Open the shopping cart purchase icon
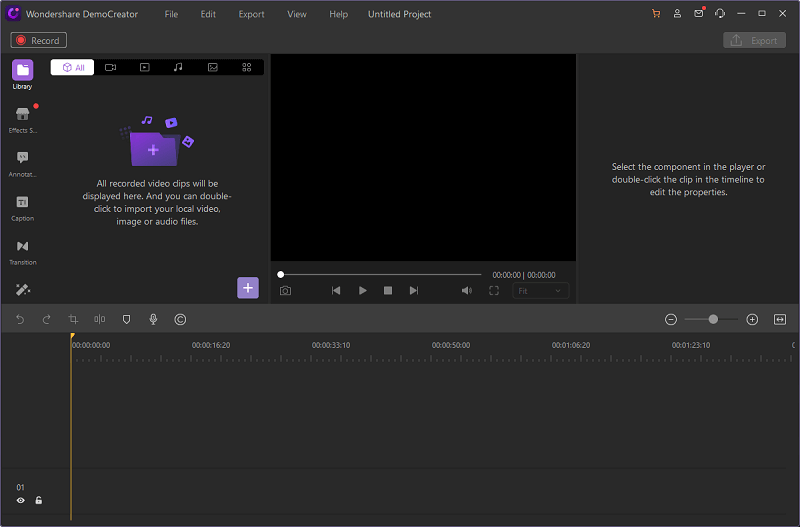Viewport: 800px width, 527px height. tap(656, 14)
